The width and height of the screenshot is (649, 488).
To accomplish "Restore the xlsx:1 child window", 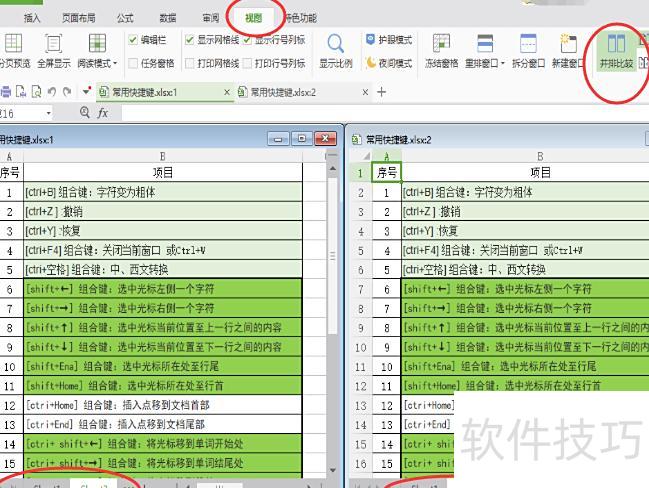I will [x=302, y=139].
